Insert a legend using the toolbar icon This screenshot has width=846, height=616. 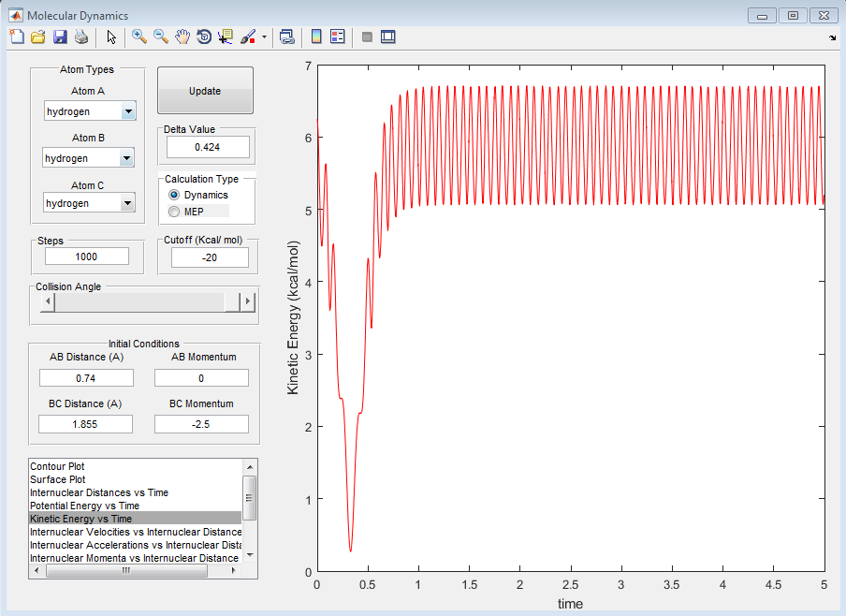tap(338, 37)
